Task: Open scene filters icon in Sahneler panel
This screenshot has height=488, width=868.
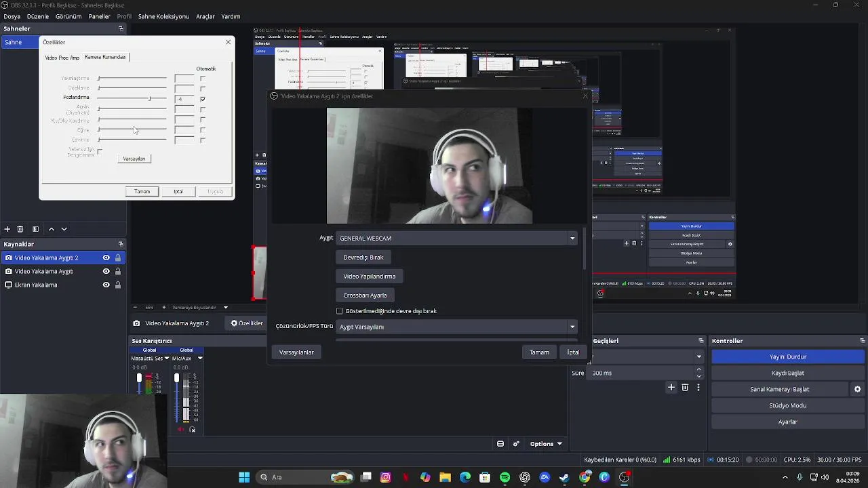Action: click(35, 229)
